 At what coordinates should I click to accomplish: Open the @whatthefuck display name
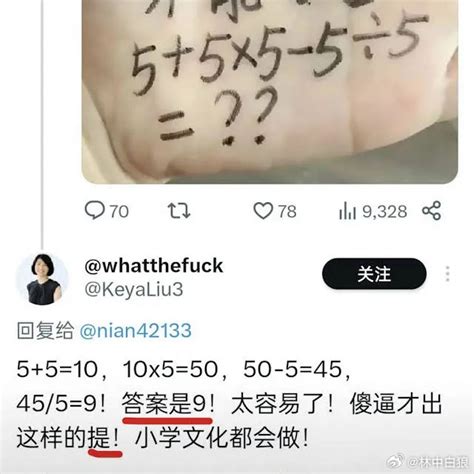(154, 266)
